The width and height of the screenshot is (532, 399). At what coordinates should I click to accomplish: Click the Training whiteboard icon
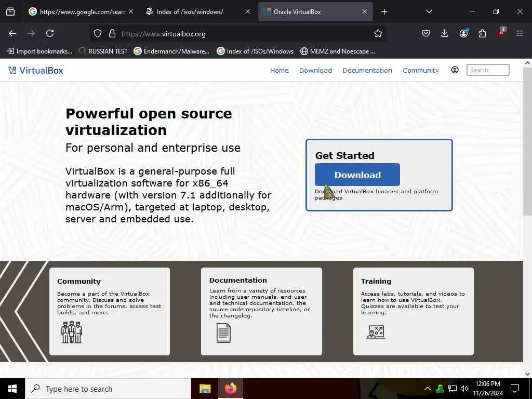pos(376,332)
